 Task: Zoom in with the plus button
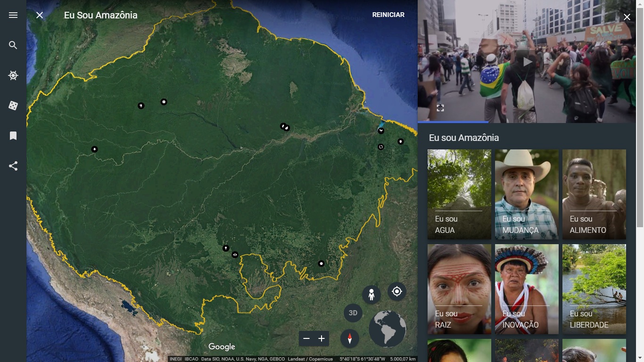[x=322, y=338]
